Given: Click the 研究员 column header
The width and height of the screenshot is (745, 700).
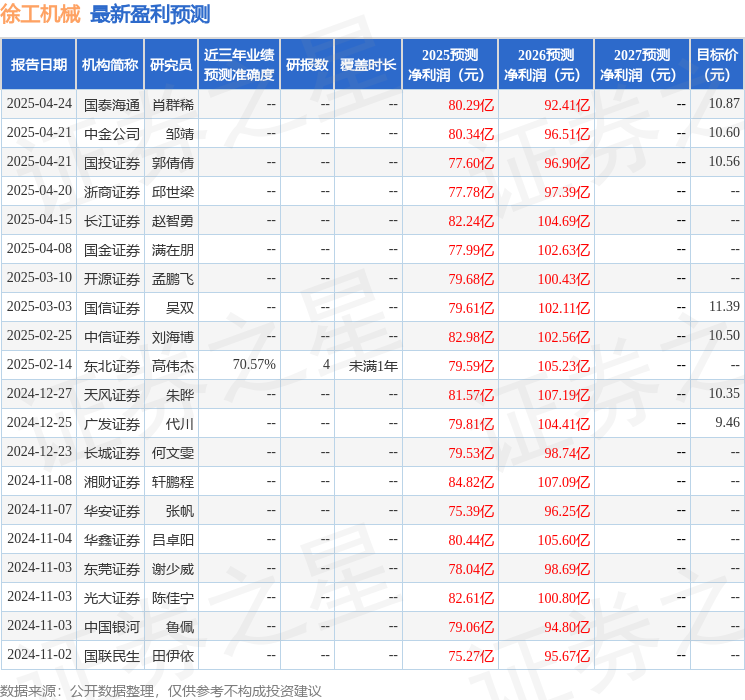Looking at the screenshot, I should click(171, 65).
